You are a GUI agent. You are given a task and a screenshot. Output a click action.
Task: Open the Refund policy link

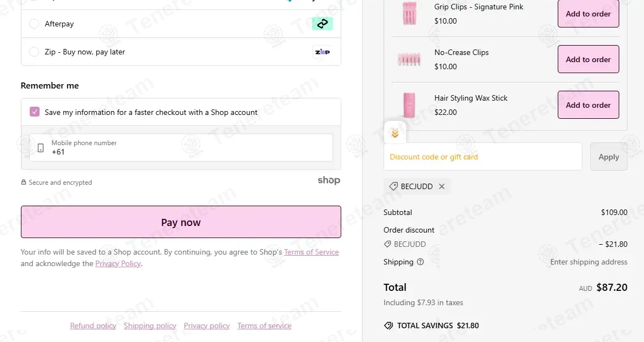coord(93,326)
